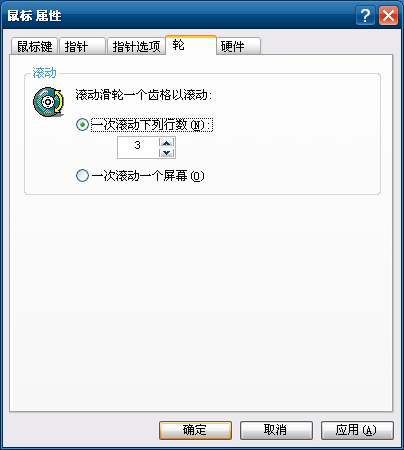The width and height of the screenshot is (404, 450).
Task: Close the 鼠标 属性 dialog
Action: click(388, 15)
